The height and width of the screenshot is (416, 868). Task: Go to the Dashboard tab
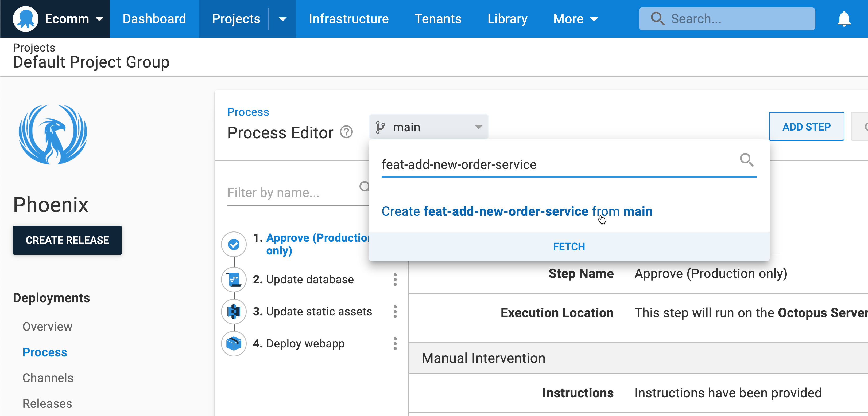click(x=154, y=19)
